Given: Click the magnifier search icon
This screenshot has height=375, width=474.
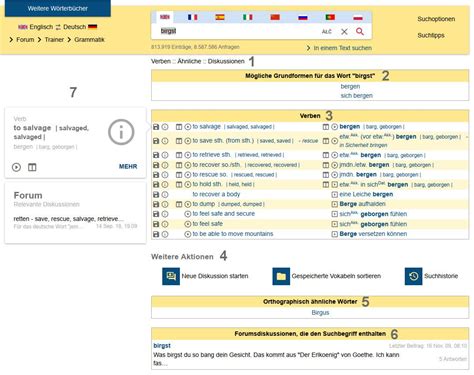Looking at the screenshot, I should coord(360,31).
